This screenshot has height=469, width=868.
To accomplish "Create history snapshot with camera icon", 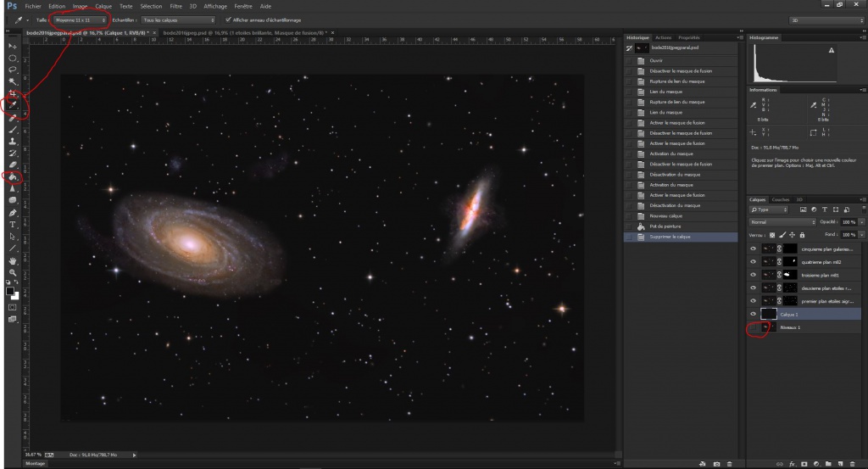I will click(716, 463).
